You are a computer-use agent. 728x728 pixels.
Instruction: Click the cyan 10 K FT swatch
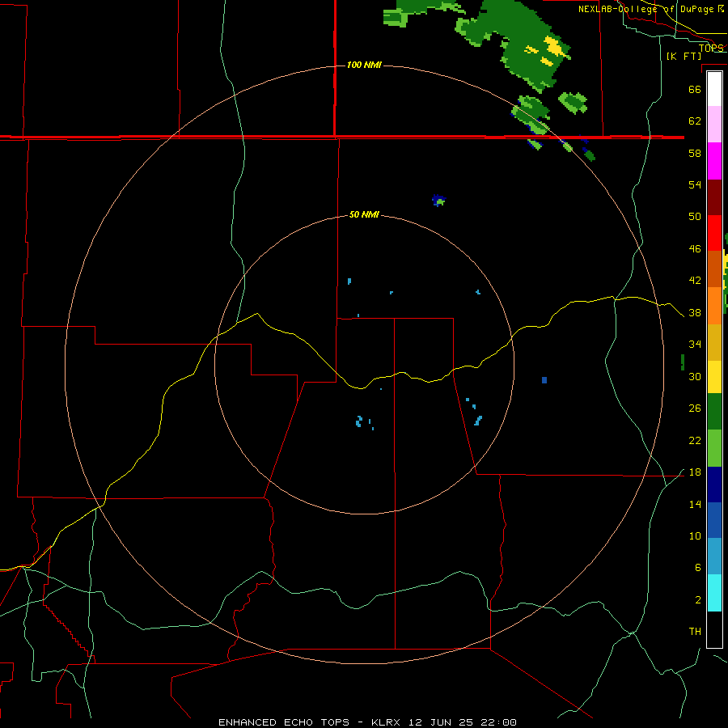(714, 592)
